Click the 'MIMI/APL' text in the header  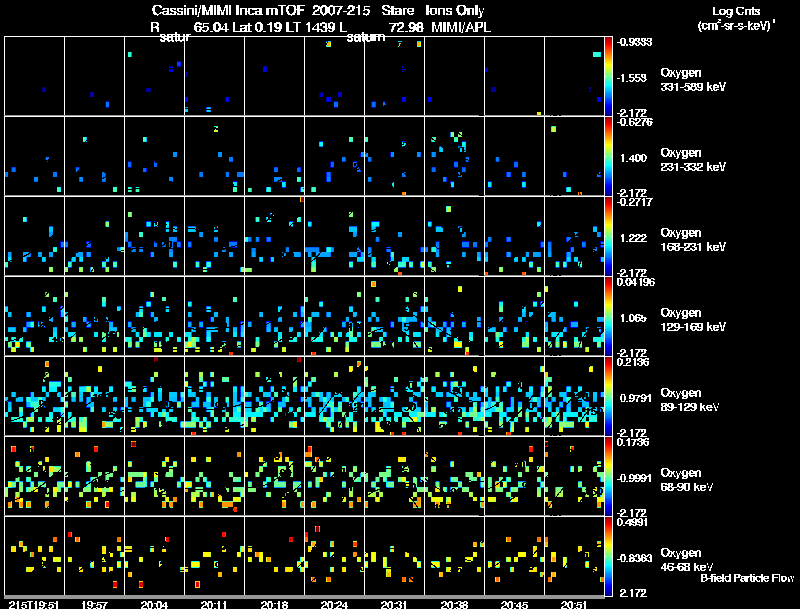(461, 27)
